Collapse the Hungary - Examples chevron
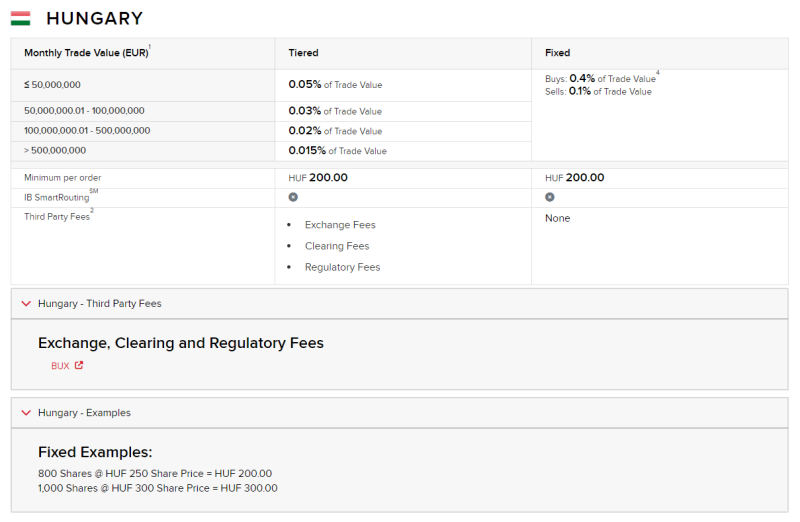This screenshot has width=800, height=522. (x=26, y=413)
